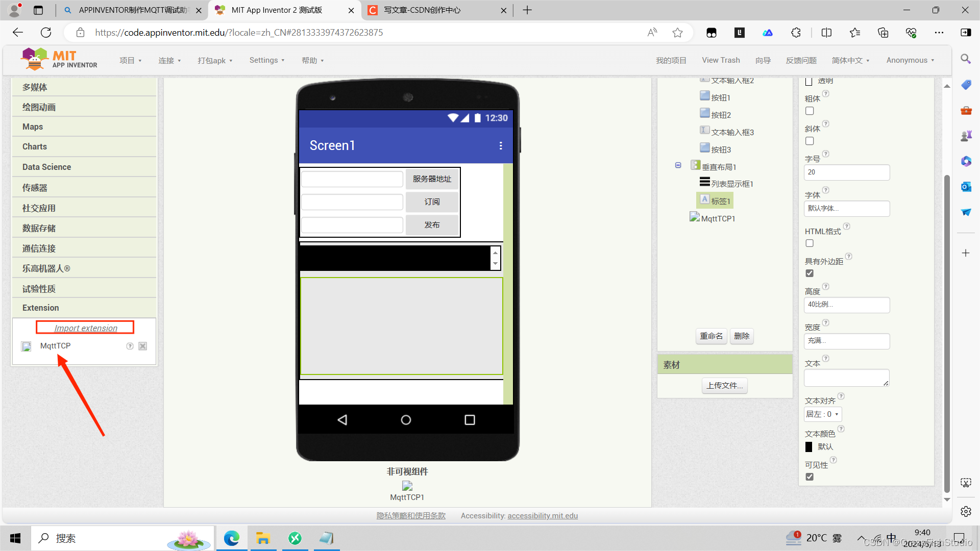Enable the 粗体 bold checkbox
Screen dimensions: 980x551
click(810, 111)
